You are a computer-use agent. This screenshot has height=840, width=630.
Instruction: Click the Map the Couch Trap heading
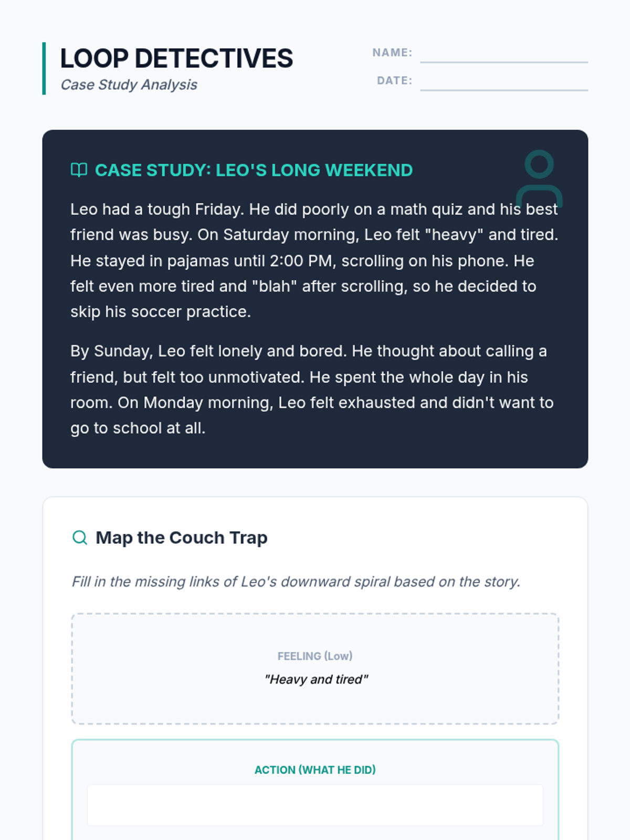[181, 538]
